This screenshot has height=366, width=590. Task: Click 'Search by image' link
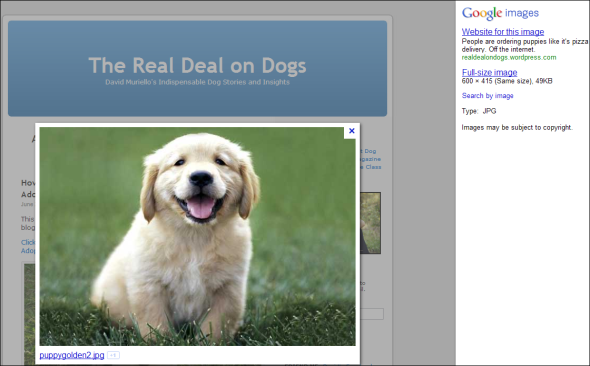click(487, 96)
